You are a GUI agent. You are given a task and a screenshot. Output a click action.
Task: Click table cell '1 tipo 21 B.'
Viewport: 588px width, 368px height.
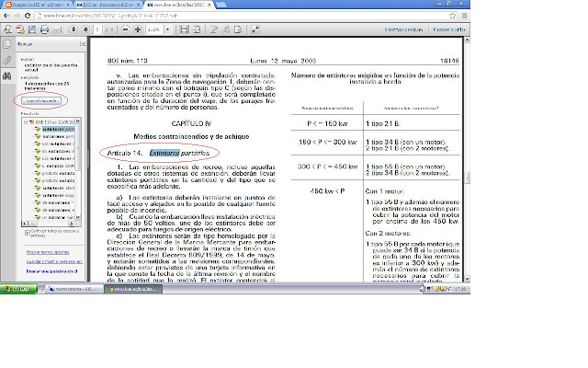[x=383, y=123]
